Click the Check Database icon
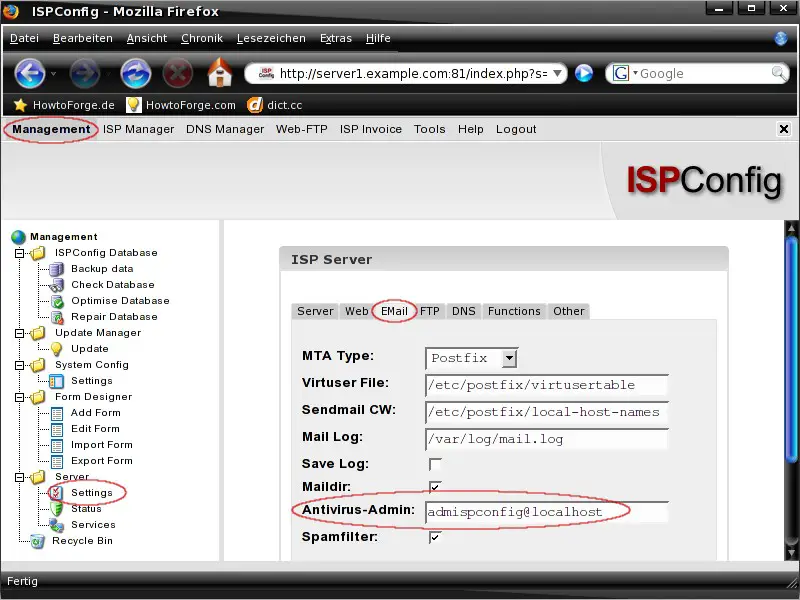 [x=57, y=285]
